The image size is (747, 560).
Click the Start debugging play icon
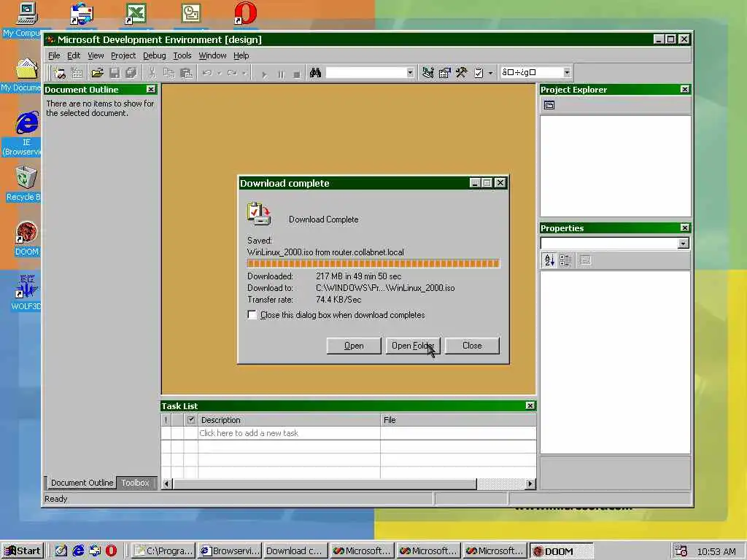click(x=264, y=74)
